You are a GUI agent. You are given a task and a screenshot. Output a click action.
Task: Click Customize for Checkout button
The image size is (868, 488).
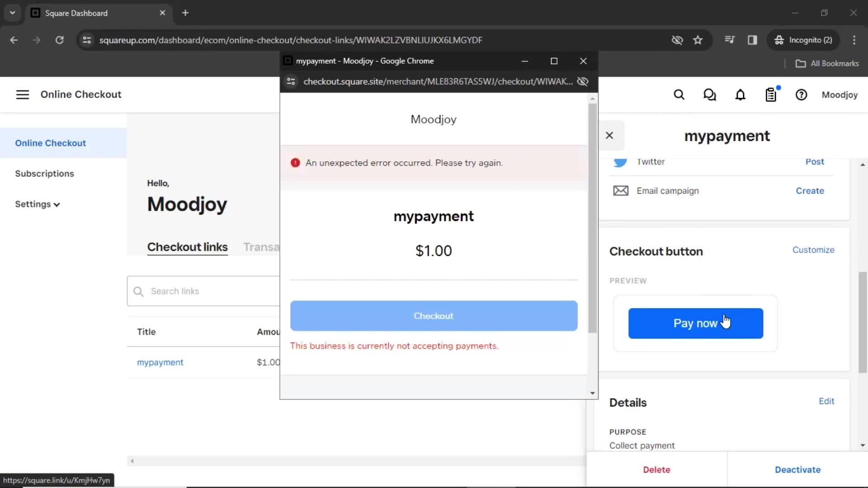(813, 250)
